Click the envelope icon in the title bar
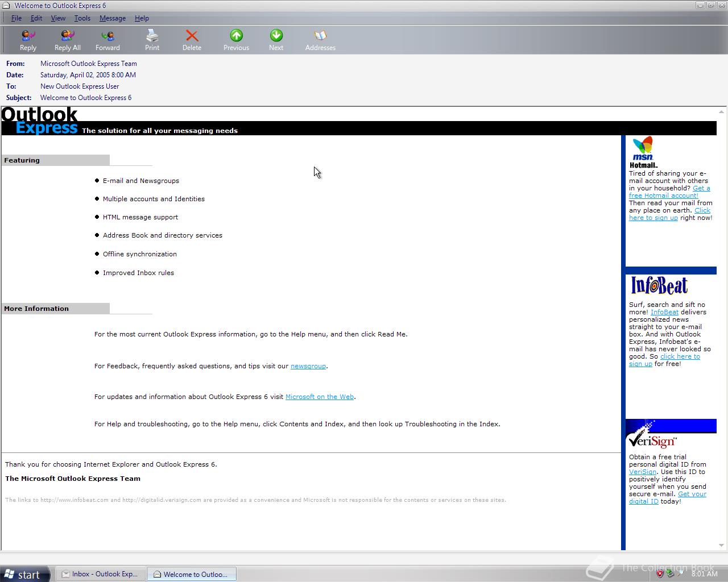 pos(7,6)
